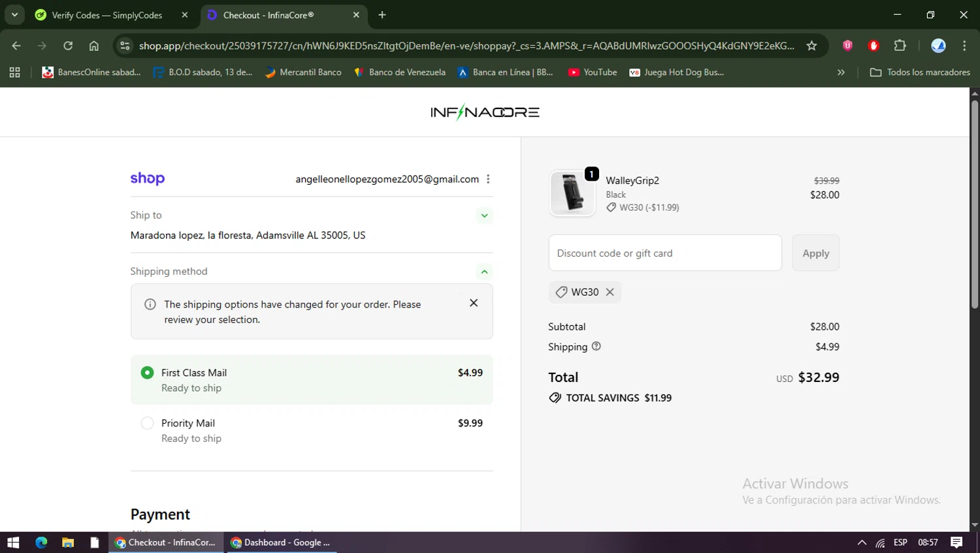Screen dimensions: 980x553
Task: Open the red shield extension icon
Action: 847,46
